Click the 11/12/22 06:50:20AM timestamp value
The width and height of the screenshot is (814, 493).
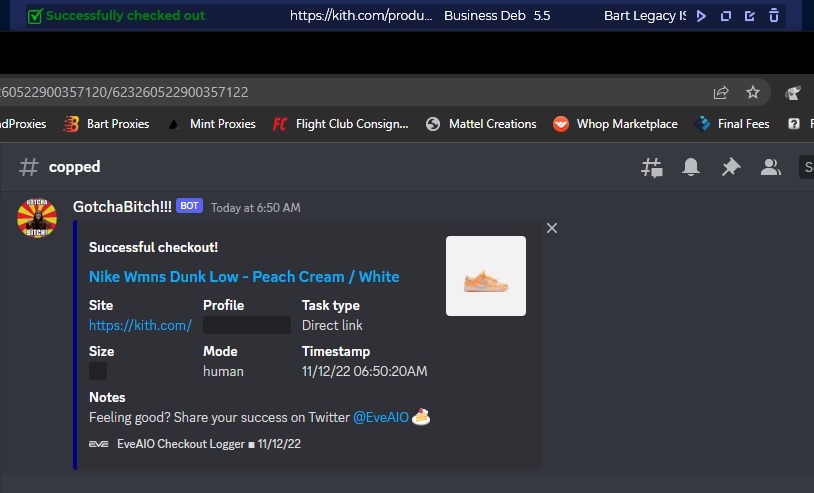[364, 371]
